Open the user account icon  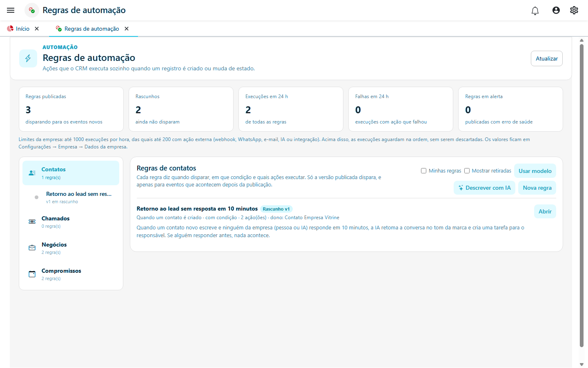point(556,10)
